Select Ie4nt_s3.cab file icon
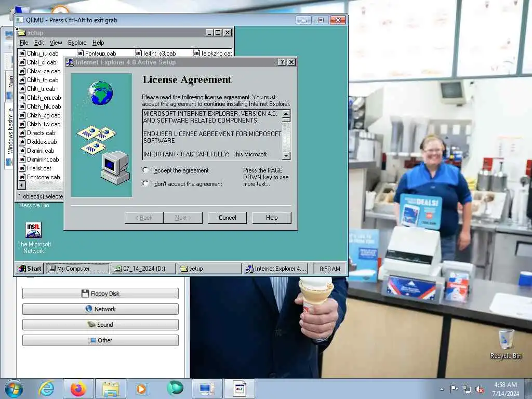The width and height of the screenshot is (532, 399). point(138,54)
